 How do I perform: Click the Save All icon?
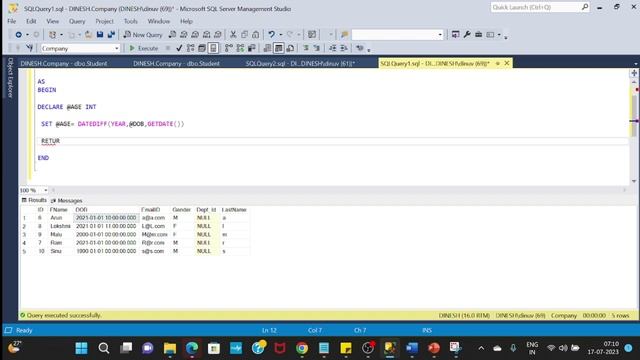tap(111, 35)
